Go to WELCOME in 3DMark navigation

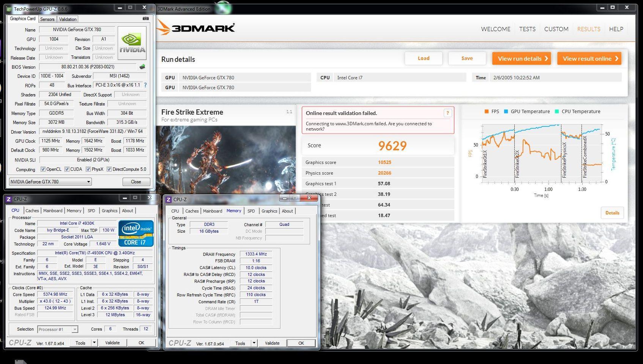coord(496,29)
